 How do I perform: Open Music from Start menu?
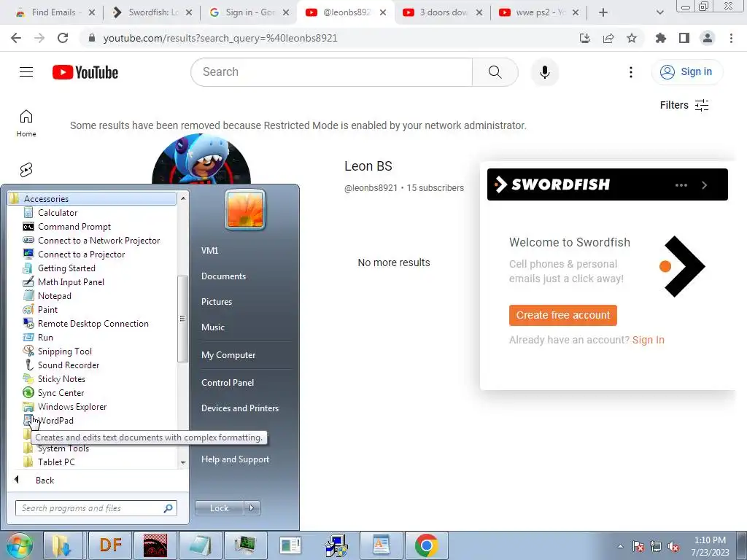pos(212,327)
